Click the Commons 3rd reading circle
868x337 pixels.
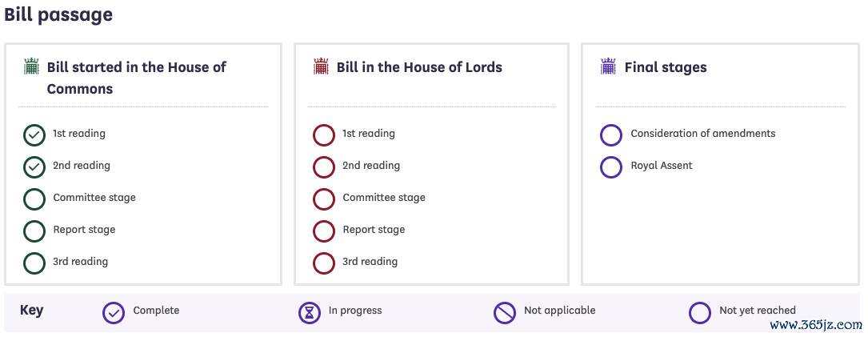tap(34, 263)
